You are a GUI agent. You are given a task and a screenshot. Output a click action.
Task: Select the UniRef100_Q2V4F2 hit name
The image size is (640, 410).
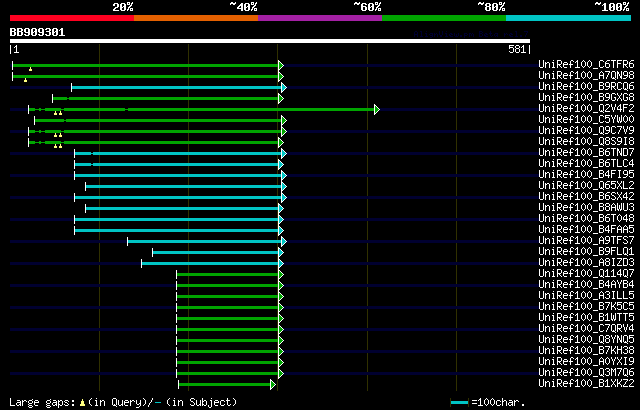[x=587, y=109]
